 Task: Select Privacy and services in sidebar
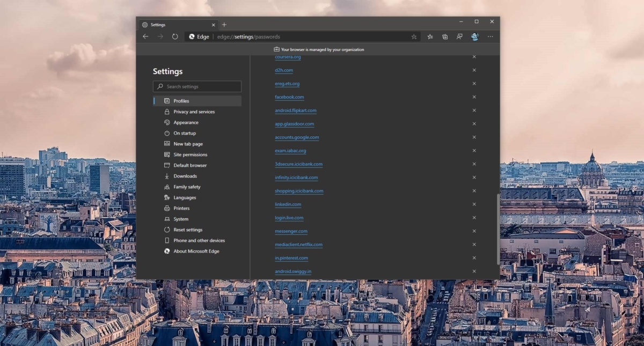(x=193, y=112)
